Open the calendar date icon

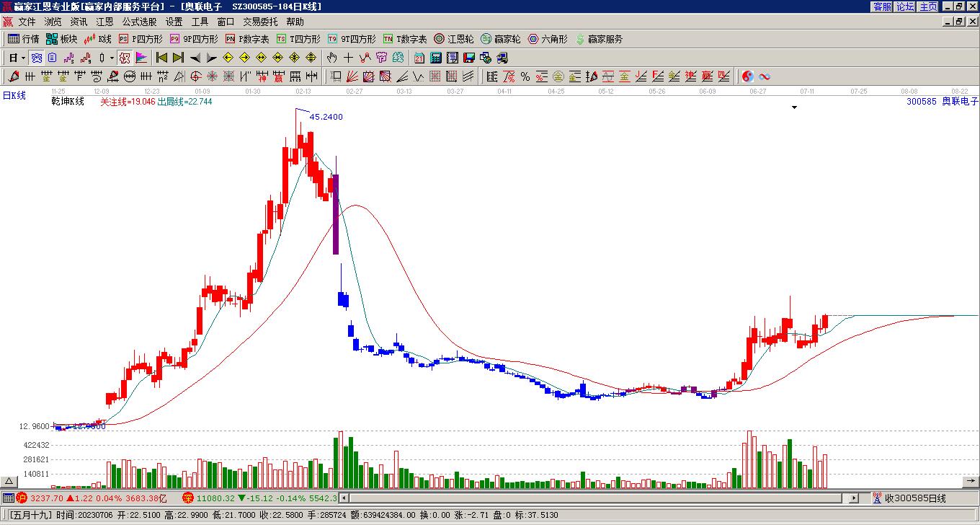[x=419, y=58]
